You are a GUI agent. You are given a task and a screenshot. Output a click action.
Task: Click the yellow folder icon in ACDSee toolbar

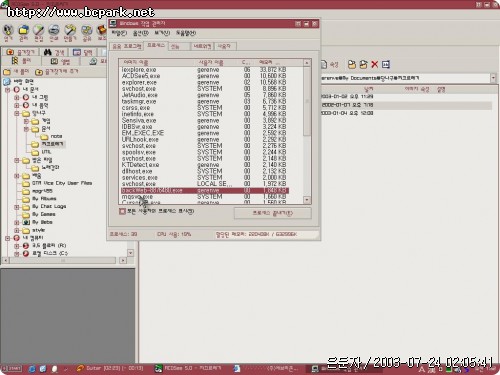click(23, 30)
